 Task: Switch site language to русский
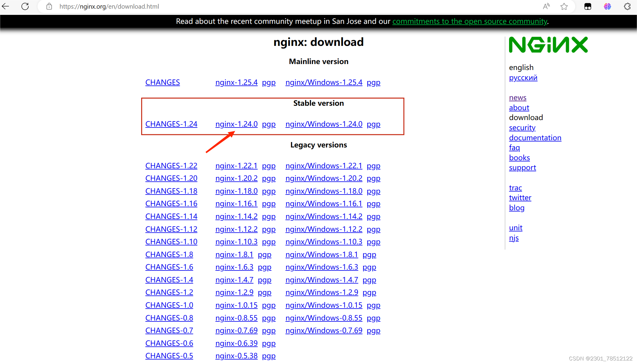tap(523, 78)
